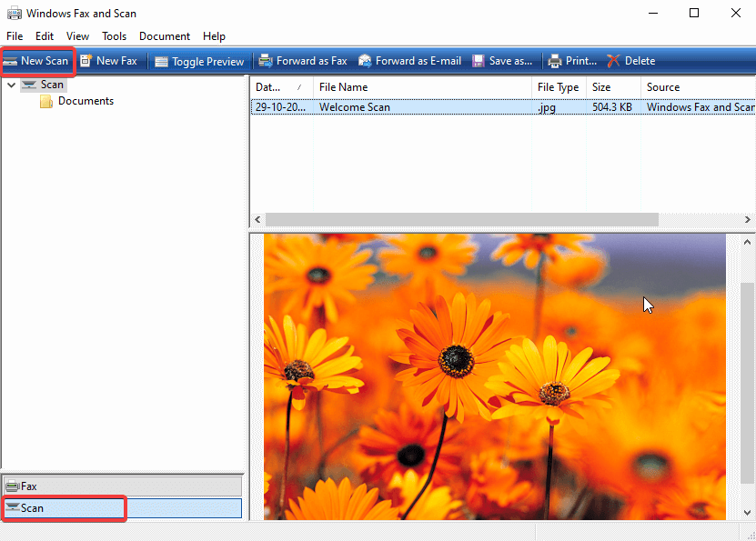Start a New Scan
Image resolution: width=756 pixels, height=541 pixels.
[x=37, y=61]
